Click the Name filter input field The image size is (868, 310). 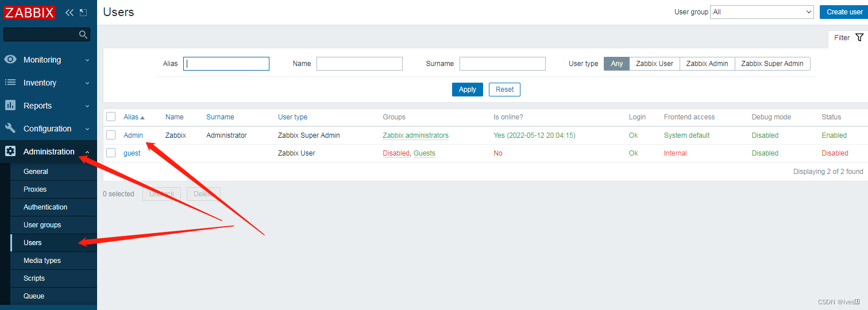point(360,64)
